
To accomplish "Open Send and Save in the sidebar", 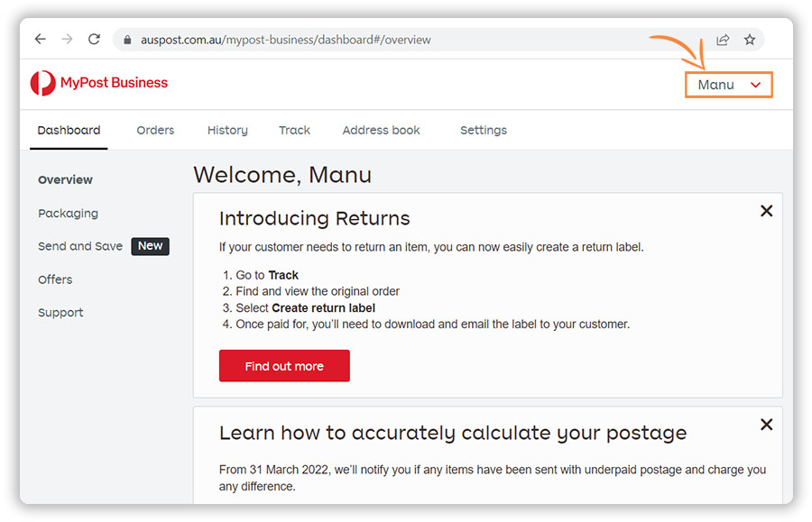I will coord(80,246).
